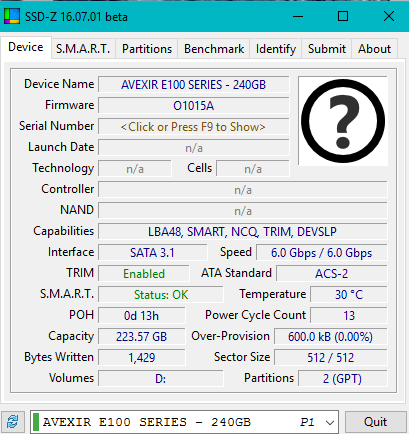The height and width of the screenshot is (434, 409).
Task: Click the Capabilities value LBA48, SMART, NCQ, TRIM, DEVSLP
Action: pyautogui.click(x=243, y=232)
